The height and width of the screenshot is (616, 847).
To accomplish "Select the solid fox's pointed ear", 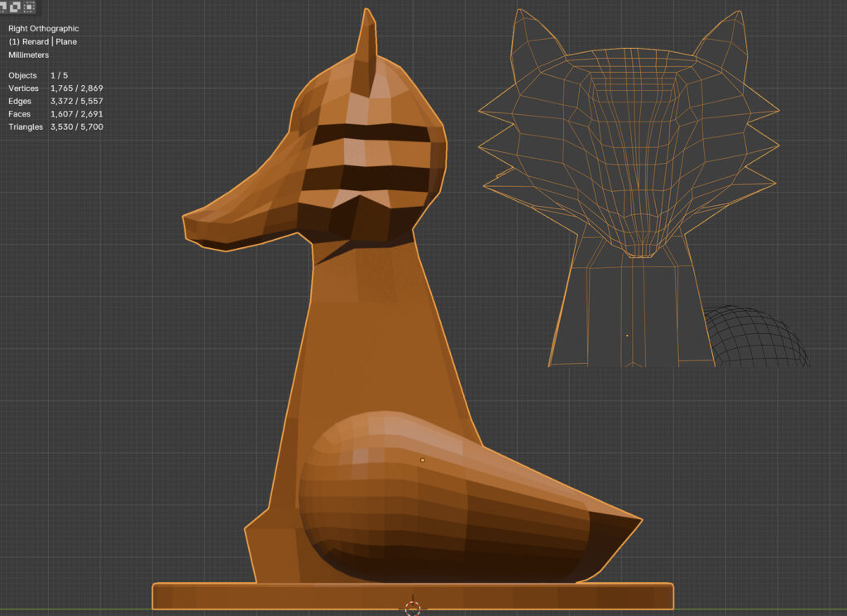I will point(365,48).
